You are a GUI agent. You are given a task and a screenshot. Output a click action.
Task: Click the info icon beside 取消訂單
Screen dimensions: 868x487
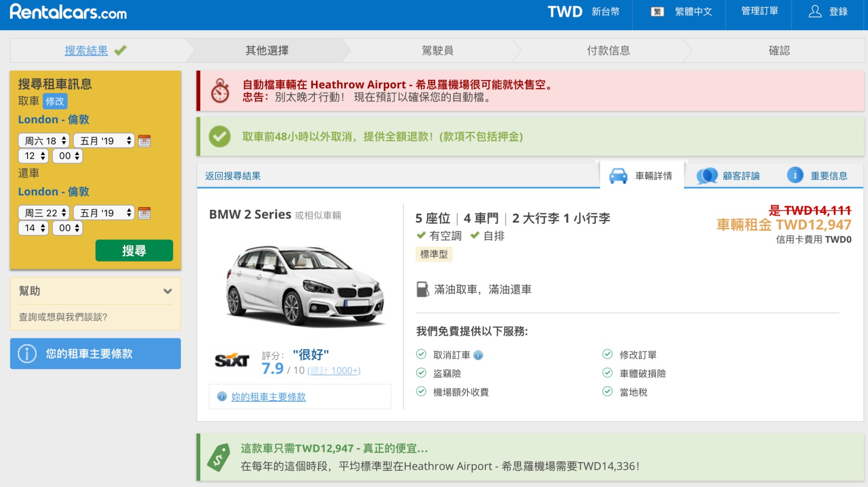pos(479,355)
